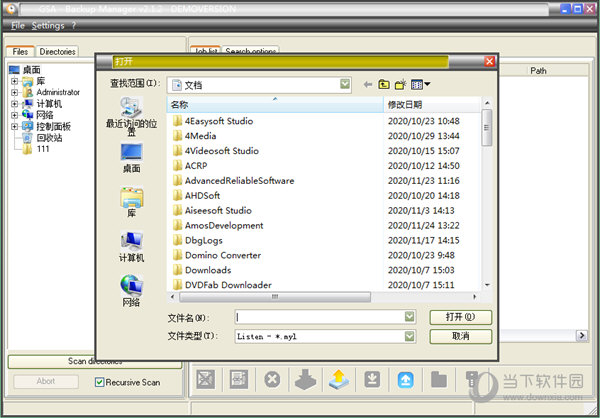Viewport: 600px width, 418px height.
Task: Select 桌面 shortcut in the places bar
Action: [x=131, y=158]
